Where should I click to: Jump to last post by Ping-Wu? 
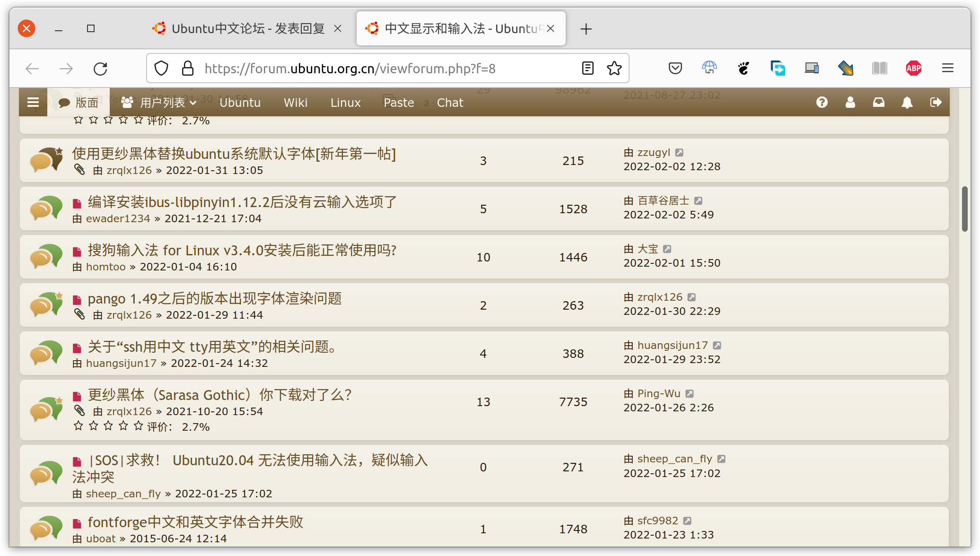tap(690, 394)
